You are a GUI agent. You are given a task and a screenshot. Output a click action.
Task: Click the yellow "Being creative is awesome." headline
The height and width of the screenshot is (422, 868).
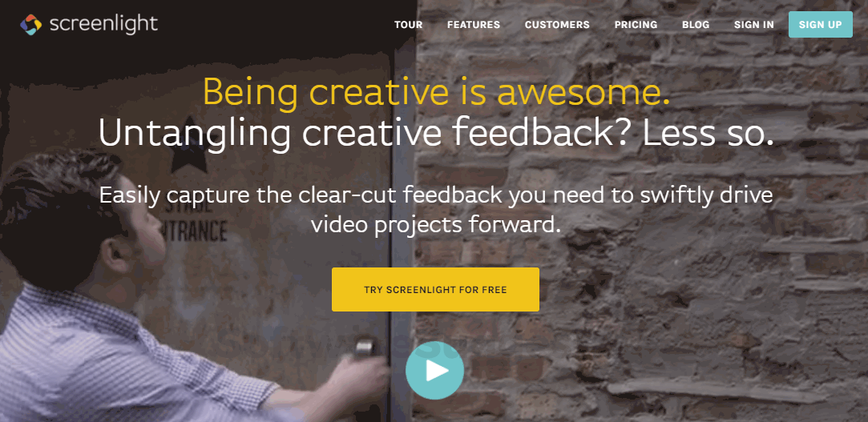tap(437, 91)
